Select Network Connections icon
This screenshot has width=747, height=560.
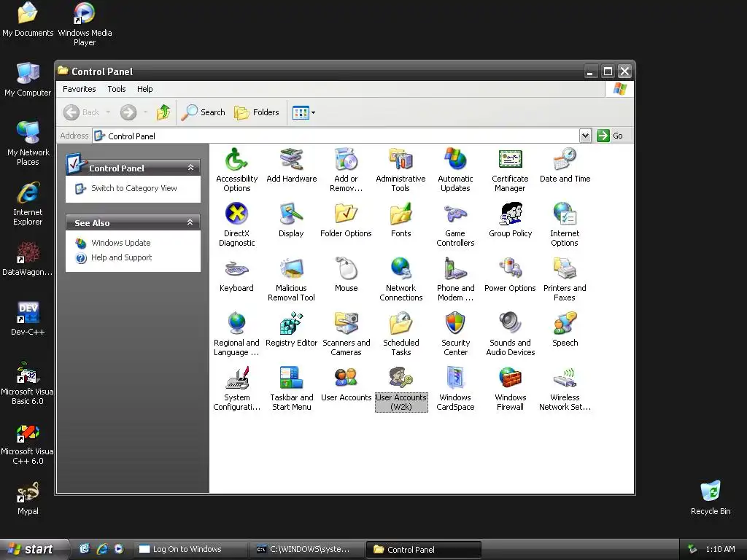coord(400,279)
